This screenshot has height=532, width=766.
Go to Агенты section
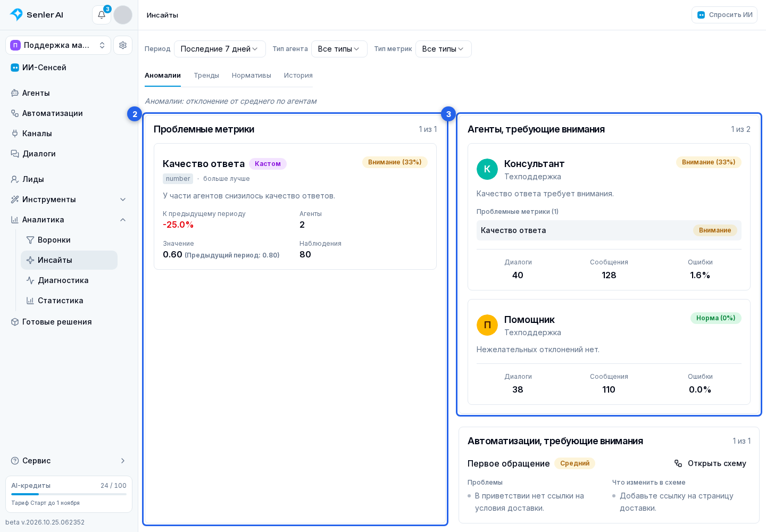(x=69, y=93)
